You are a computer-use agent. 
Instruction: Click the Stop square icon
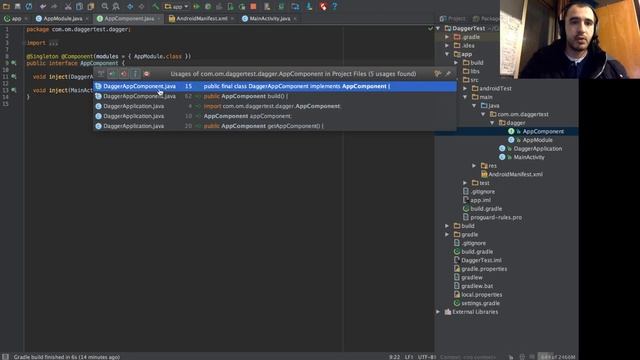(253, 7)
